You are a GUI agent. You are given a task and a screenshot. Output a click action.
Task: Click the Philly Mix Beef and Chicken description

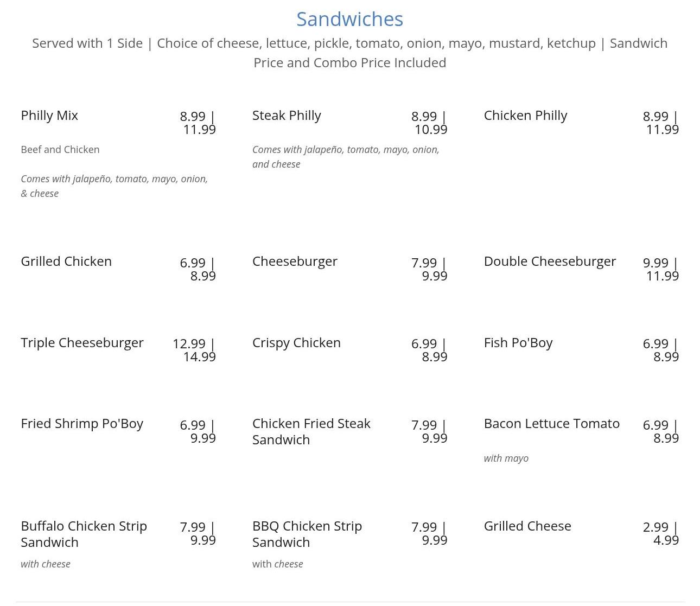pyautogui.click(x=60, y=150)
